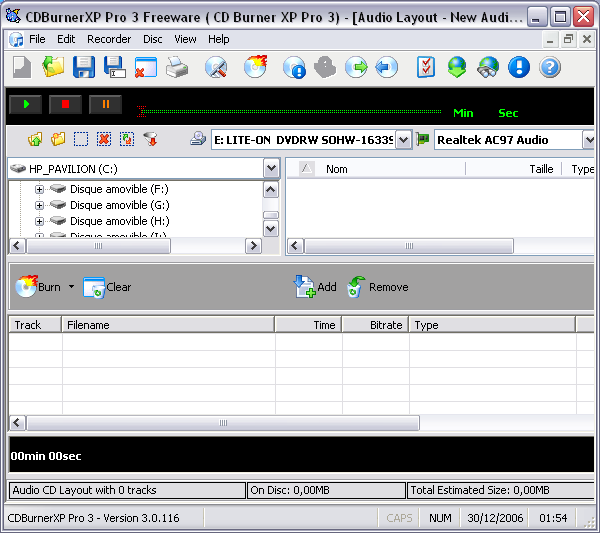The height and width of the screenshot is (533, 600).
Task: Click the flaming disc icon in the top toolbar
Action: 256,67
